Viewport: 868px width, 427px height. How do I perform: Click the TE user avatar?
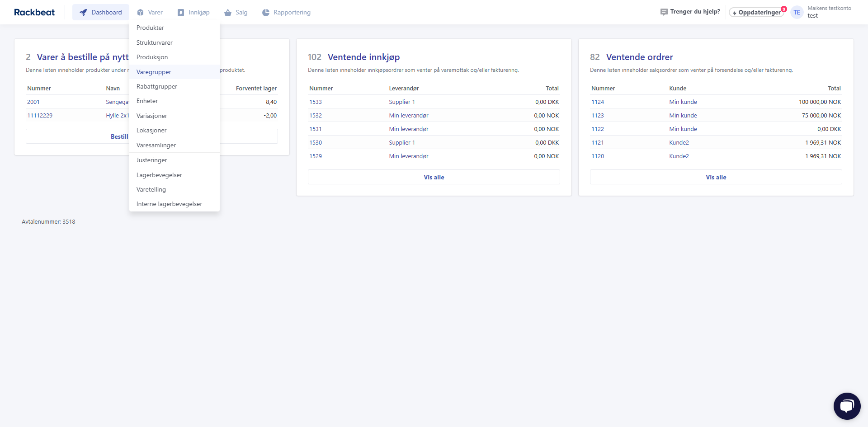(x=797, y=12)
